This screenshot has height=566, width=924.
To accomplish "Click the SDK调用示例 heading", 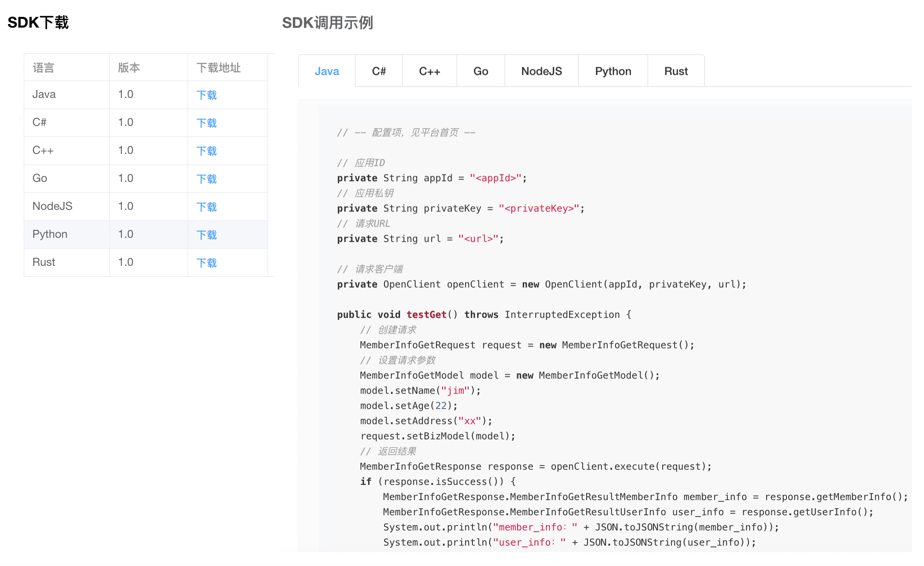I will tap(327, 23).
